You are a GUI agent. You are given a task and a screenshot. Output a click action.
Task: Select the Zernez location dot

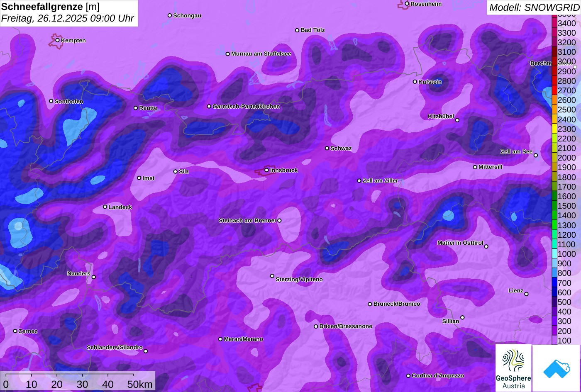point(15,331)
